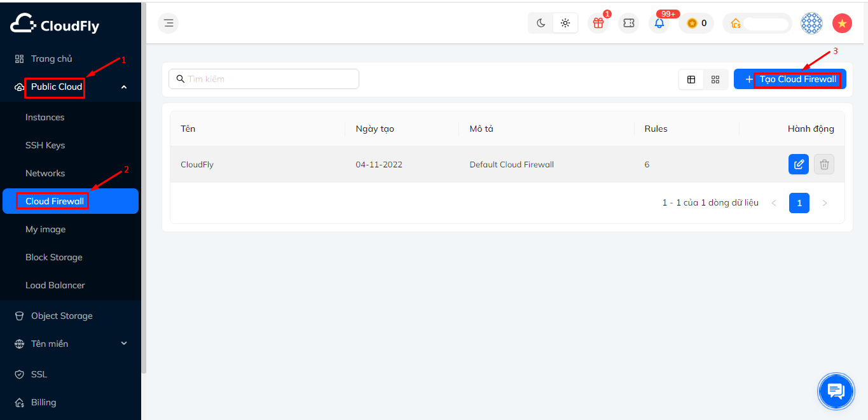Switch to grid card view
868x420 pixels.
(715, 80)
